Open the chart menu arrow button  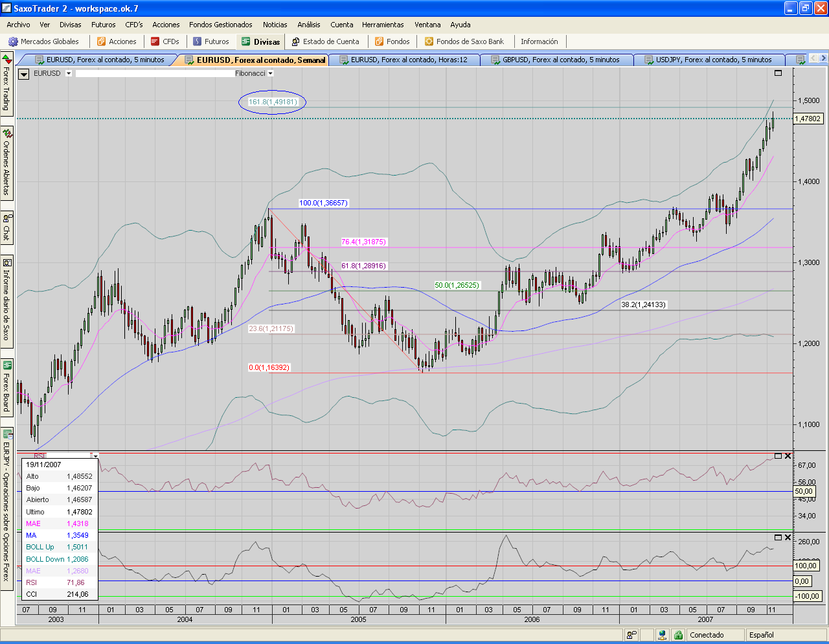(x=24, y=74)
